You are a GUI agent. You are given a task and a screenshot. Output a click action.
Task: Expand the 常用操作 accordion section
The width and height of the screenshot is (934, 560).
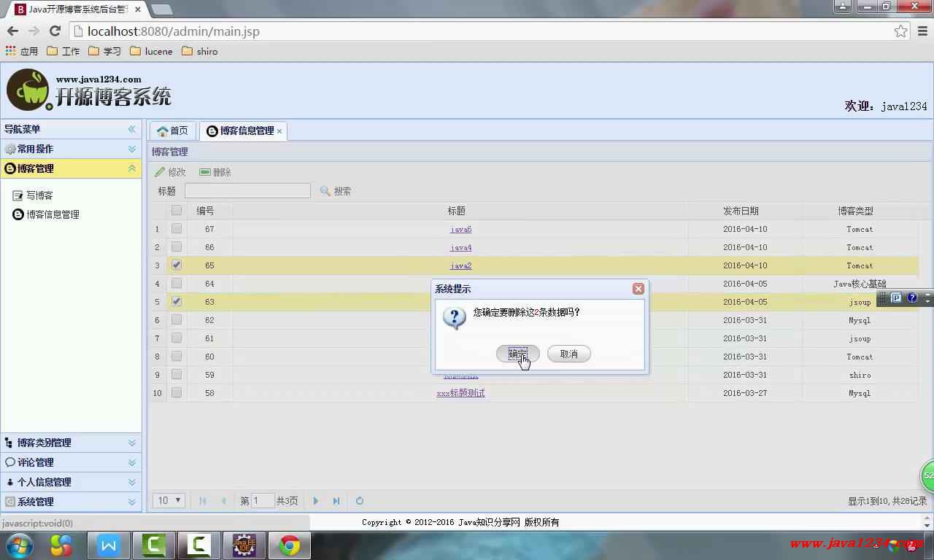tap(71, 149)
